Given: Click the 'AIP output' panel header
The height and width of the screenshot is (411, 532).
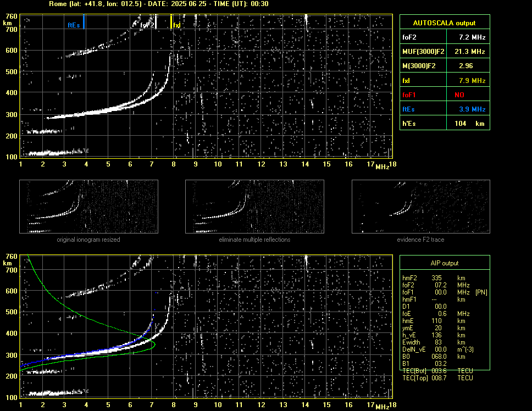Looking at the screenshot, I should click(x=445, y=263).
